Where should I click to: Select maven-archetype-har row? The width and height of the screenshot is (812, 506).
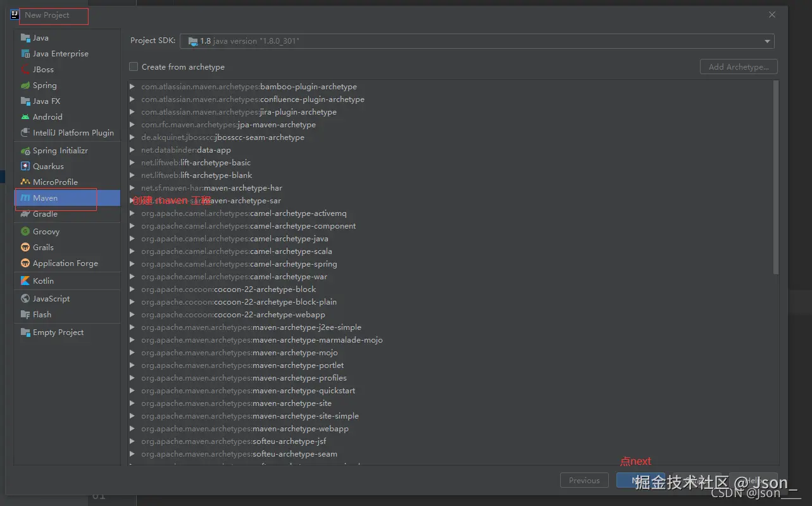coord(451,188)
